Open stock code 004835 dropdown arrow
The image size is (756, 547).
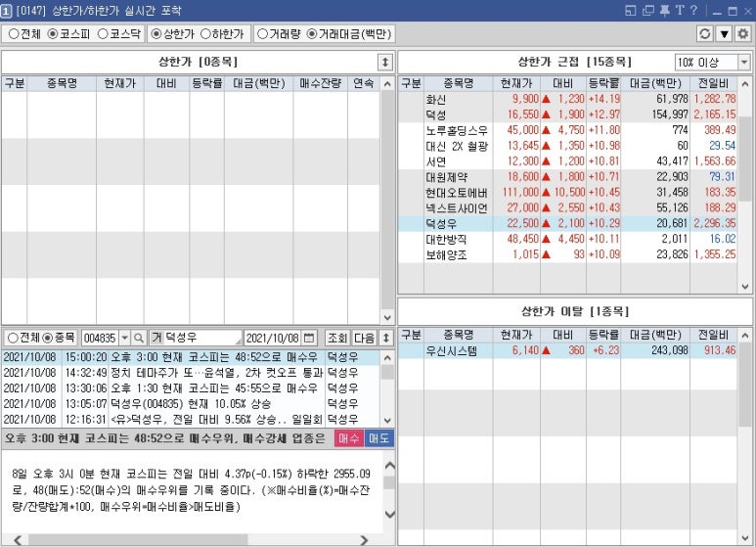[x=125, y=338]
